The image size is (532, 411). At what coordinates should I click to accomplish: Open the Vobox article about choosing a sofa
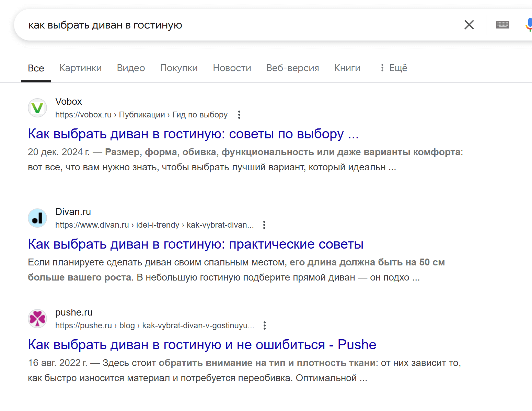click(193, 134)
